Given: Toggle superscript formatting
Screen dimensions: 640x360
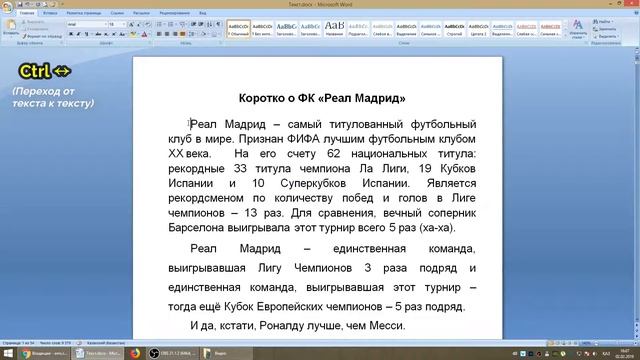Looking at the screenshot, I should coord(114,34).
